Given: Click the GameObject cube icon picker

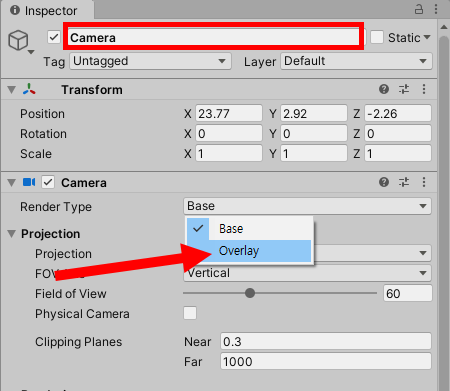Looking at the screenshot, I should pyautogui.click(x=18, y=40).
